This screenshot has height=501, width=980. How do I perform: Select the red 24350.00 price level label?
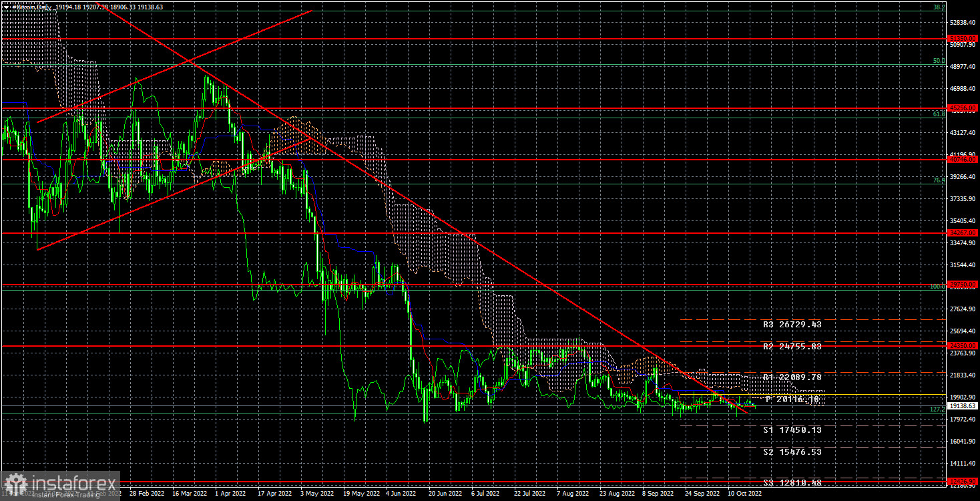(x=963, y=345)
